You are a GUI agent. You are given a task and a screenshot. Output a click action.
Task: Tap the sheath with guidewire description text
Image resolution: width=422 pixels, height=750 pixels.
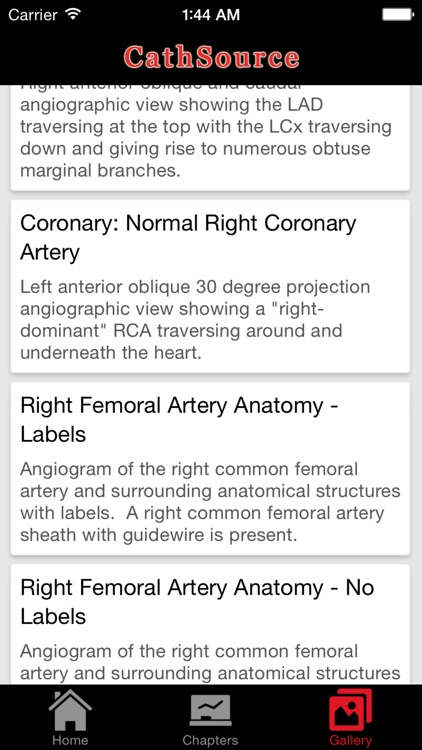(211, 502)
